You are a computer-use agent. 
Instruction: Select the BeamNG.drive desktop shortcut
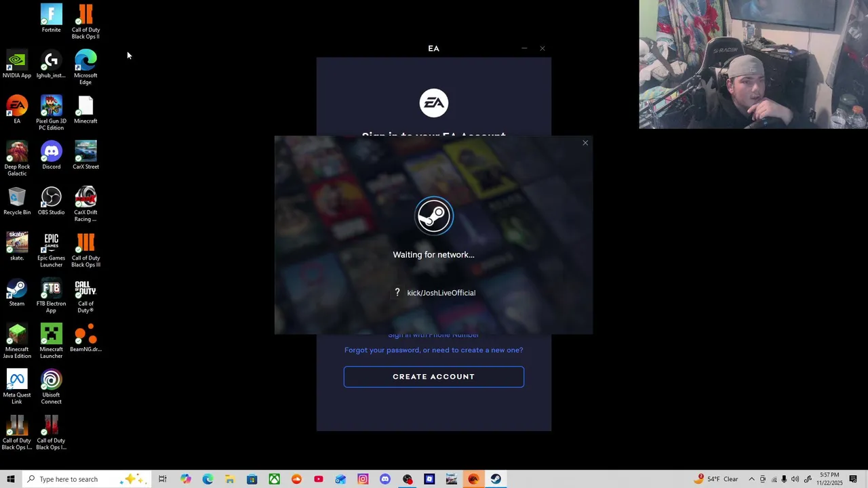pyautogui.click(x=85, y=338)
